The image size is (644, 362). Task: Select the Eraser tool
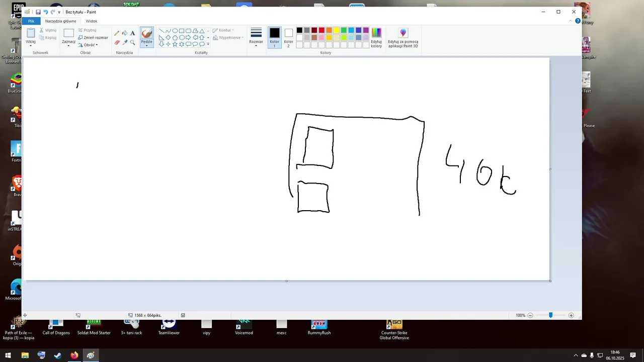[x=117, y=42]
